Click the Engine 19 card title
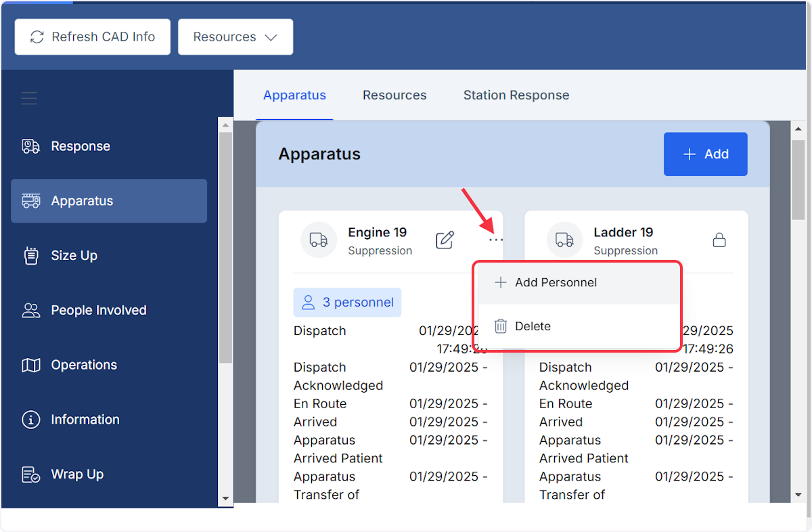The width and height of the screenshot is (812, 532). 378,232
